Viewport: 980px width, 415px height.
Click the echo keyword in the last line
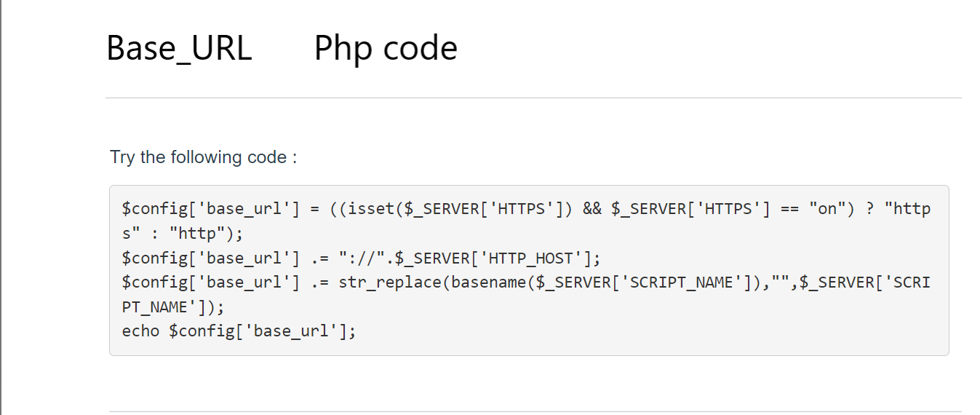[141, 331]
